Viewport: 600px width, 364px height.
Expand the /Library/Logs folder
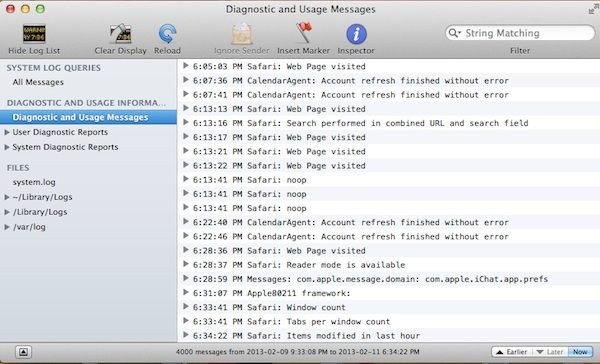coord(7,212)
